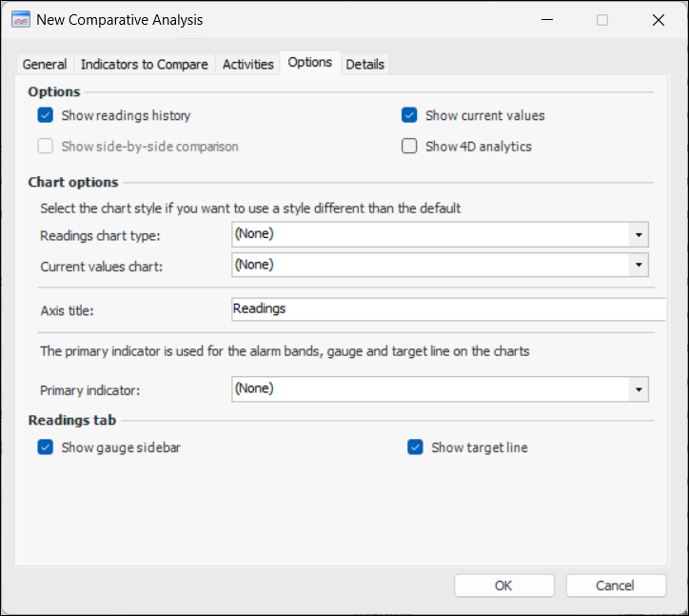Image resolution: width=689 pixels, height=616 pixels.
Task: Expand the Readings chart type dropdown
Action: tap(638, 234)
